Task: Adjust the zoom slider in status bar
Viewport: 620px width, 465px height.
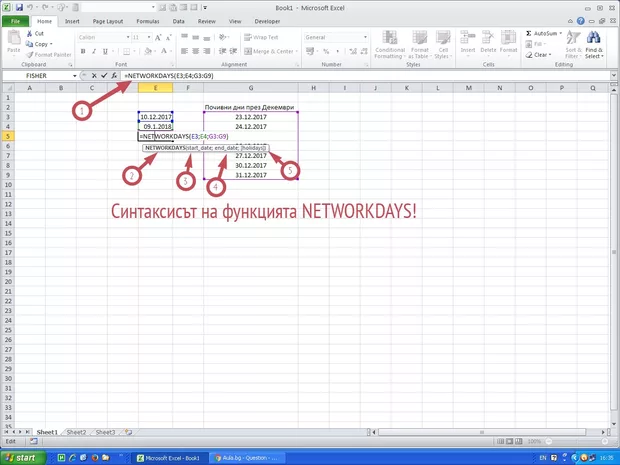Action: tap(575, 441)
